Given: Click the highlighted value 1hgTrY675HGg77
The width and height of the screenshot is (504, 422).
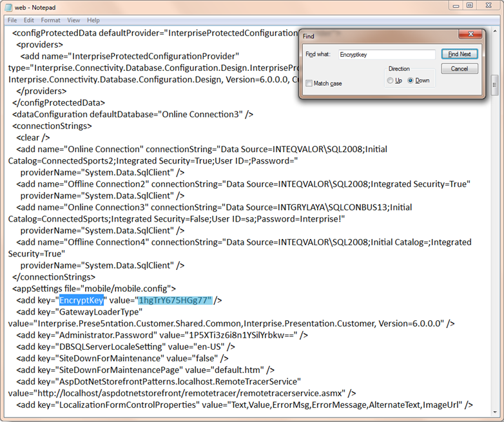Looking at the screenshot, I should point(174,300).
